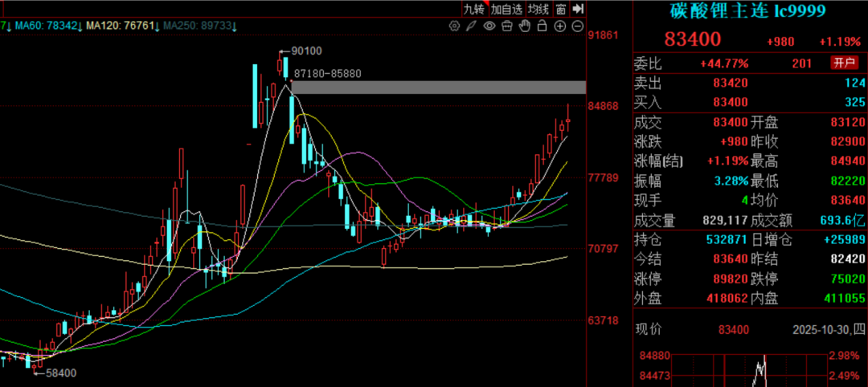Click the collapse-panel arrow icon
This screenshot has height=387, width=868.
[577, 9]
